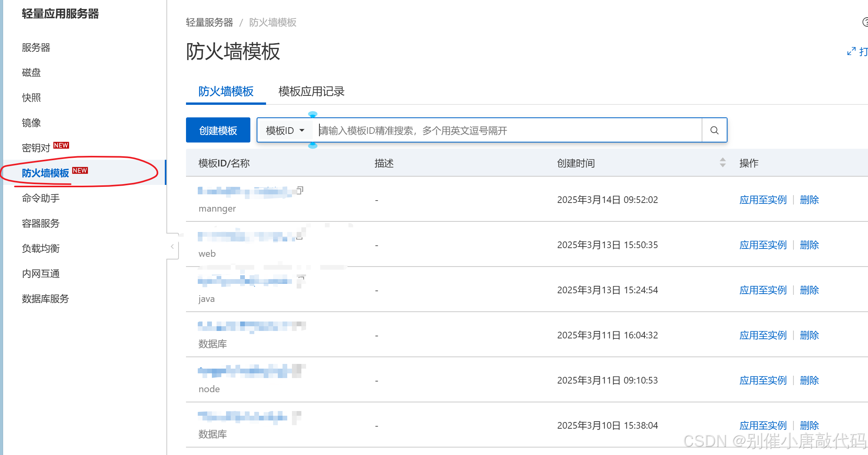Copy the mannger template ID icon
This screenshot has width=868, height=455.
point(300,190)
